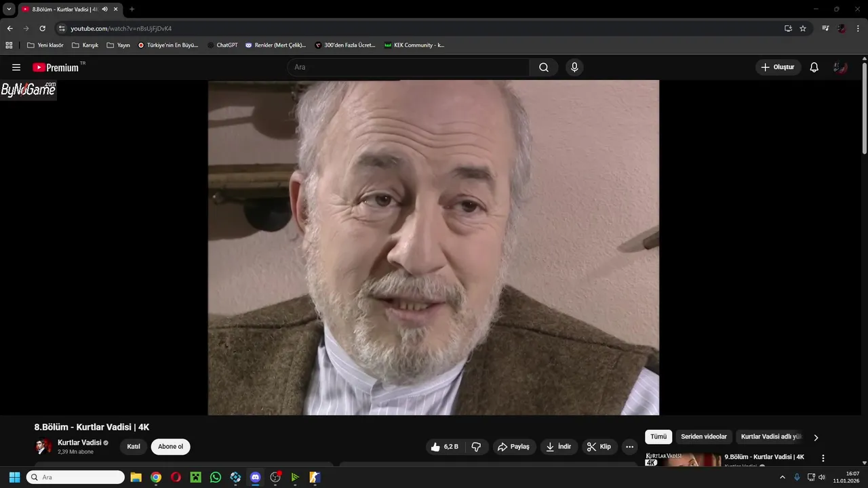Select the Tümü filter chip
Image resolution: width=868 pixels, height=488 pixels.
(658, 437)
